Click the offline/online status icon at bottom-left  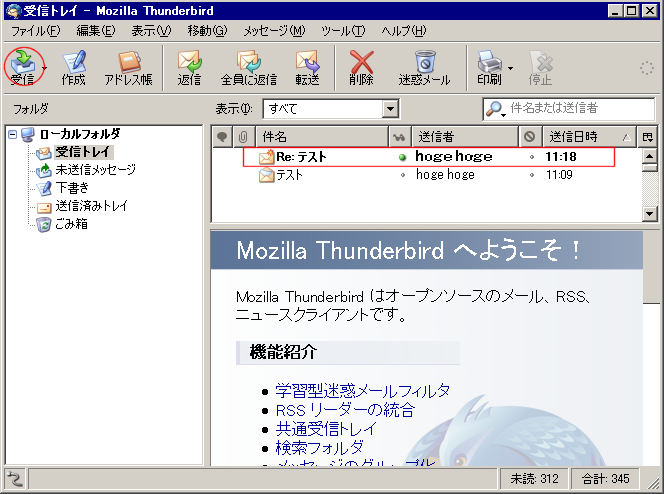(14, 479)
